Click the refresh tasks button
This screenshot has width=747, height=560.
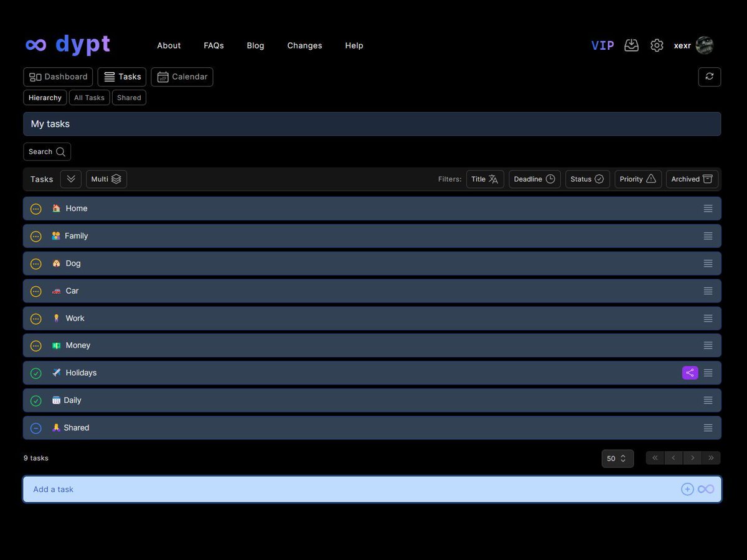point(710,77)
